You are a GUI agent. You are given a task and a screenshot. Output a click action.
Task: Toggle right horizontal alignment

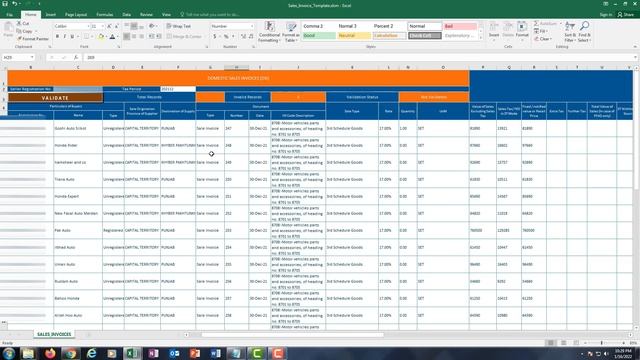[141, 36]
